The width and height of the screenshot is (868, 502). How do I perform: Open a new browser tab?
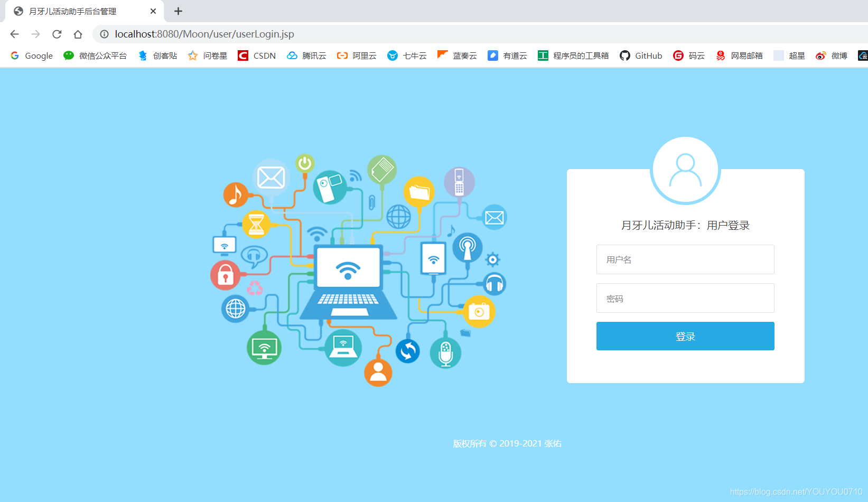pyautogui.click(x=178, y=11)
